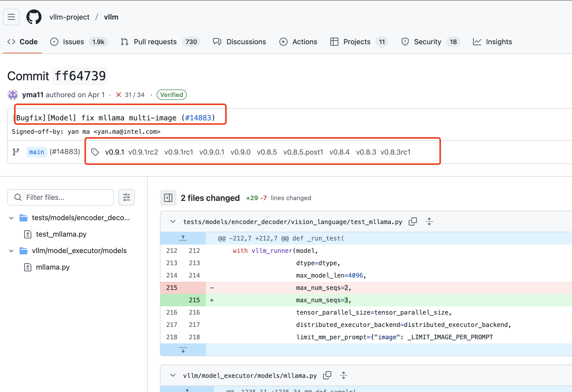
Task: Open (#14883) link next to main branch
Action: point(65,152)
